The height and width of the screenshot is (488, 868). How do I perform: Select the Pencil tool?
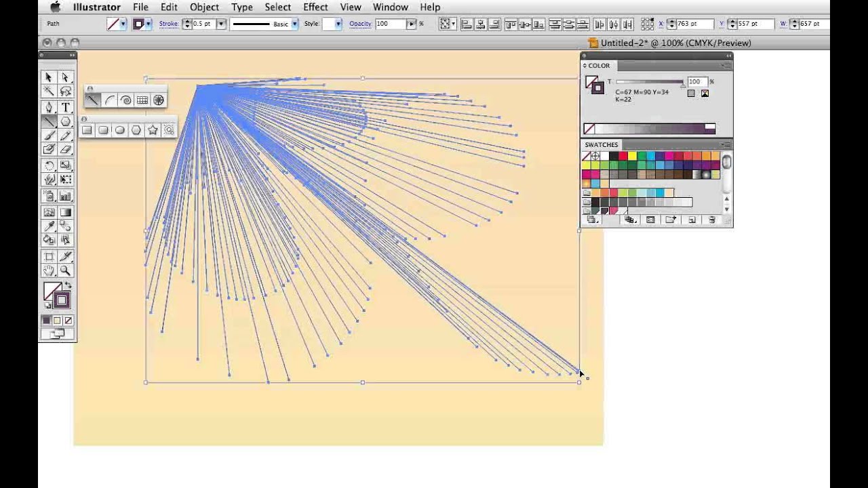tap(65, 136)
